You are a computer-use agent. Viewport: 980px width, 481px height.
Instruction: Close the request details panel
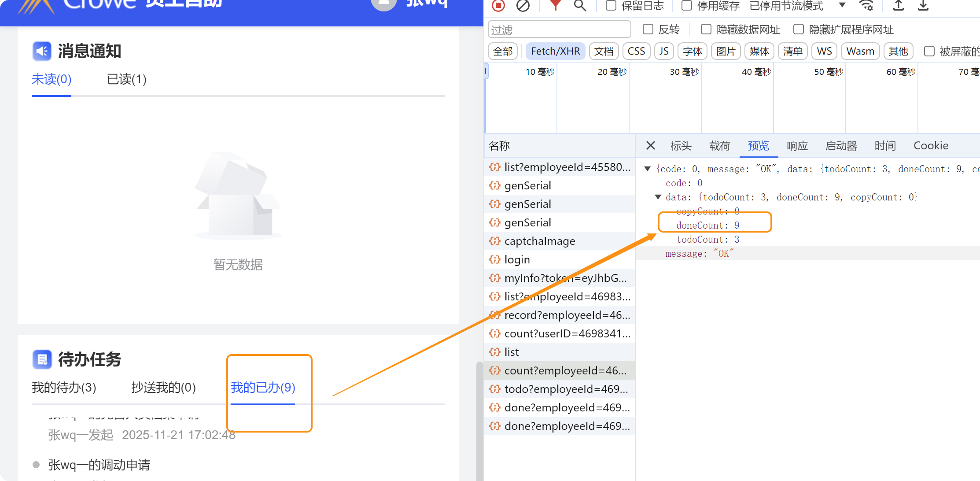pos(650,146)
